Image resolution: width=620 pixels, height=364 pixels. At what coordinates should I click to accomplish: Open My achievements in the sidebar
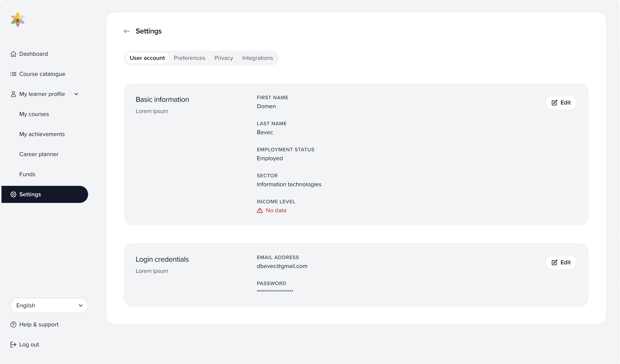coord(42,134)
